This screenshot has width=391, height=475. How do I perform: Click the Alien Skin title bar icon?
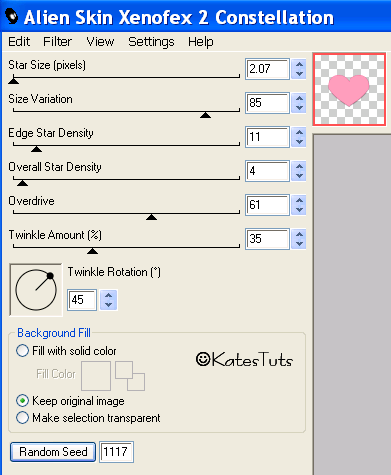pos(11,16)
